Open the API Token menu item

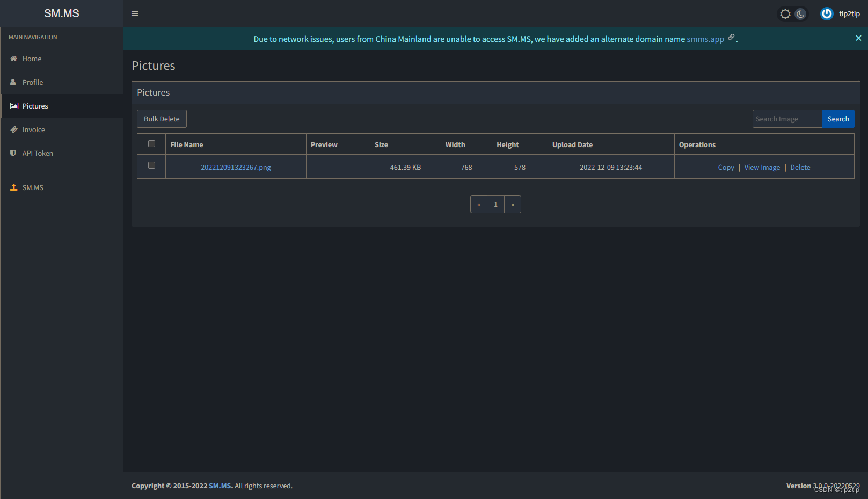(62, 153)
